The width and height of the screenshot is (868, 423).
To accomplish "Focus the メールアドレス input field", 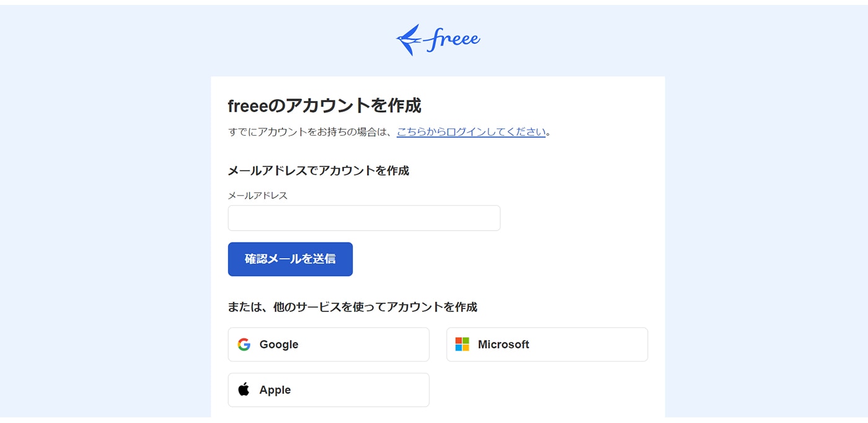I will pos(364,218).
